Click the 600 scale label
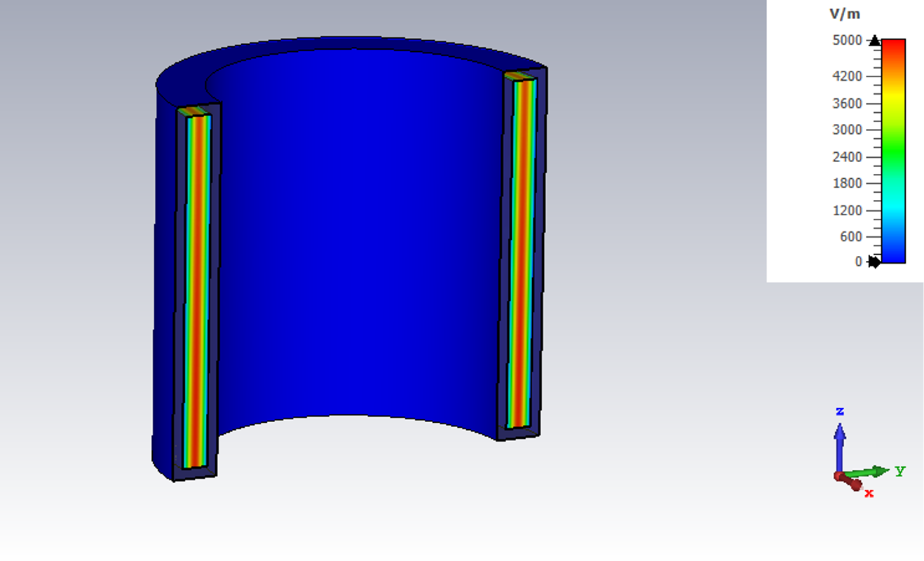 click(850, 236)
